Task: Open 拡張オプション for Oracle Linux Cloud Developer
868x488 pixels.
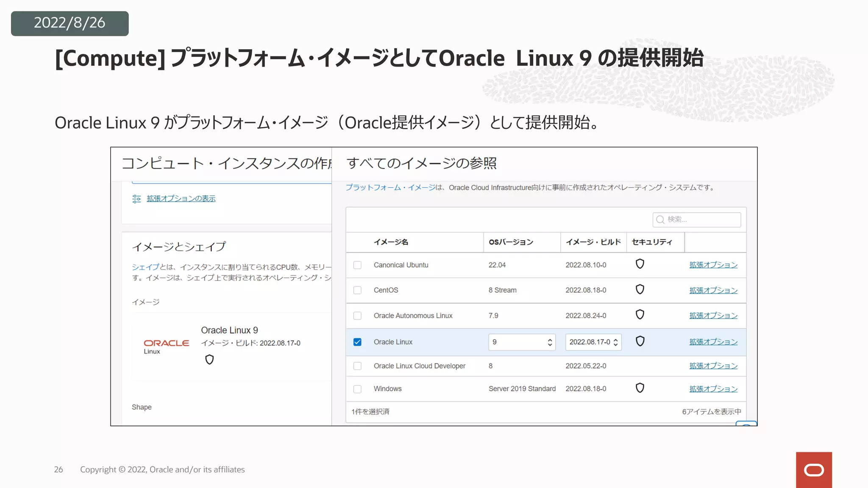Action: pos(713,366)
